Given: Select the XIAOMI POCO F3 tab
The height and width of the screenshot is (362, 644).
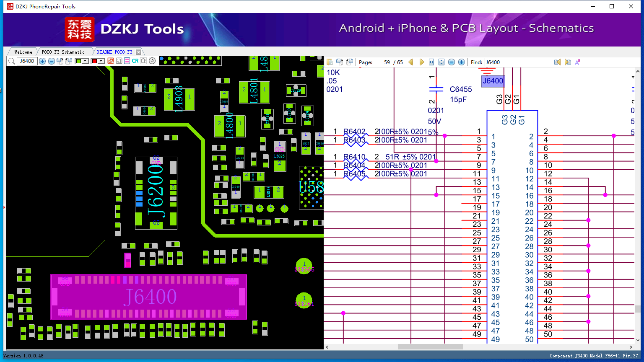Looking at the screenshot, I should pyautogui.click(x=114, y=52).
